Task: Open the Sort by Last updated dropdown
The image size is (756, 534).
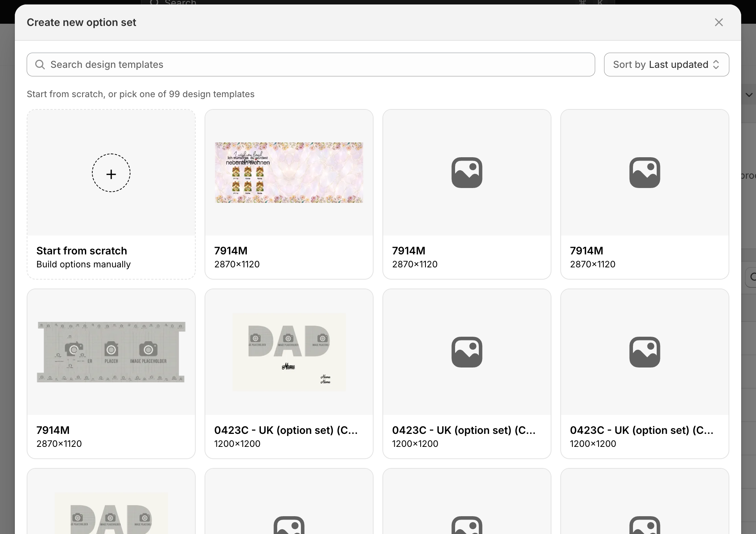Action: point(666,65)
